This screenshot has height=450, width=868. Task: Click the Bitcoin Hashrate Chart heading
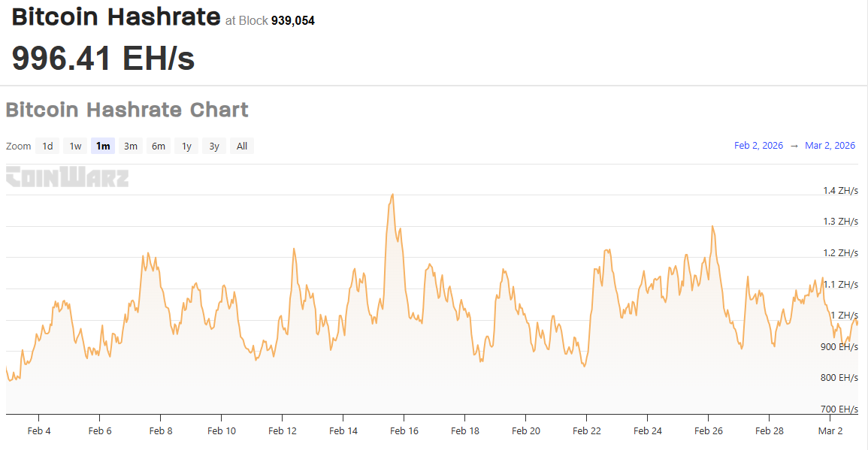point(127,110)
